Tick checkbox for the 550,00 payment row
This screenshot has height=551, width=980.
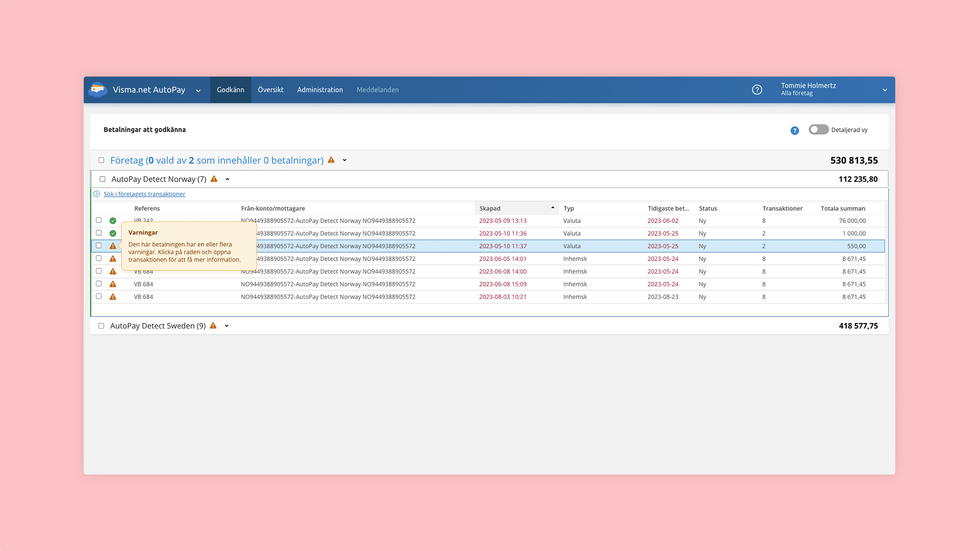click(x=99, y=245)
